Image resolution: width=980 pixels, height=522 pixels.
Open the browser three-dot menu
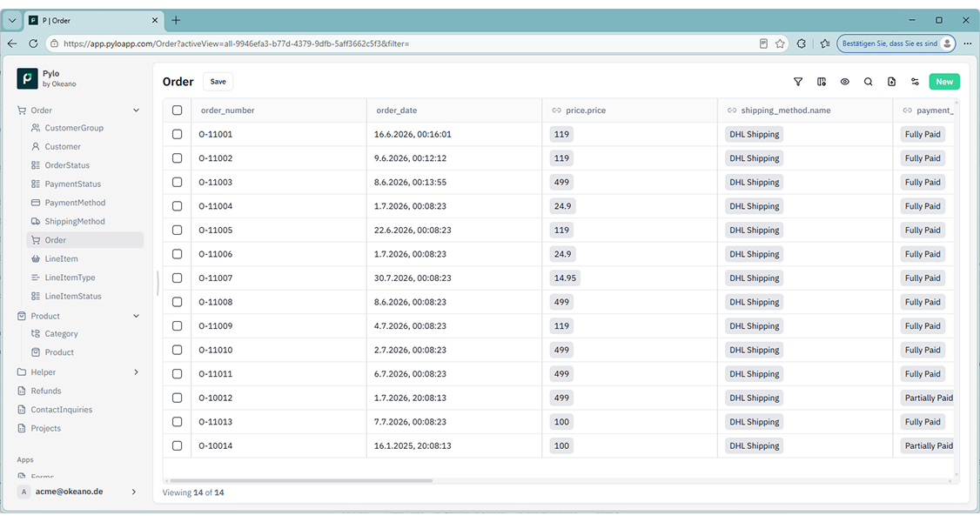[968, 43]
